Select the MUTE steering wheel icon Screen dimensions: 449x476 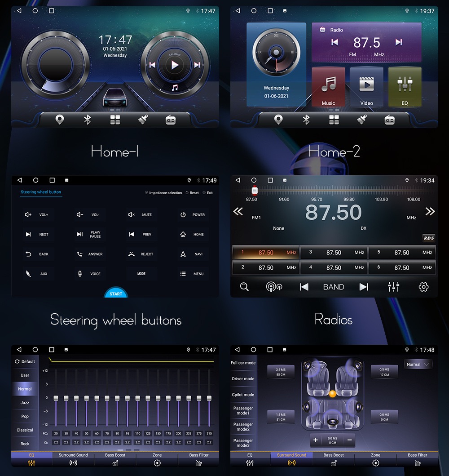[x=132, y=215]
